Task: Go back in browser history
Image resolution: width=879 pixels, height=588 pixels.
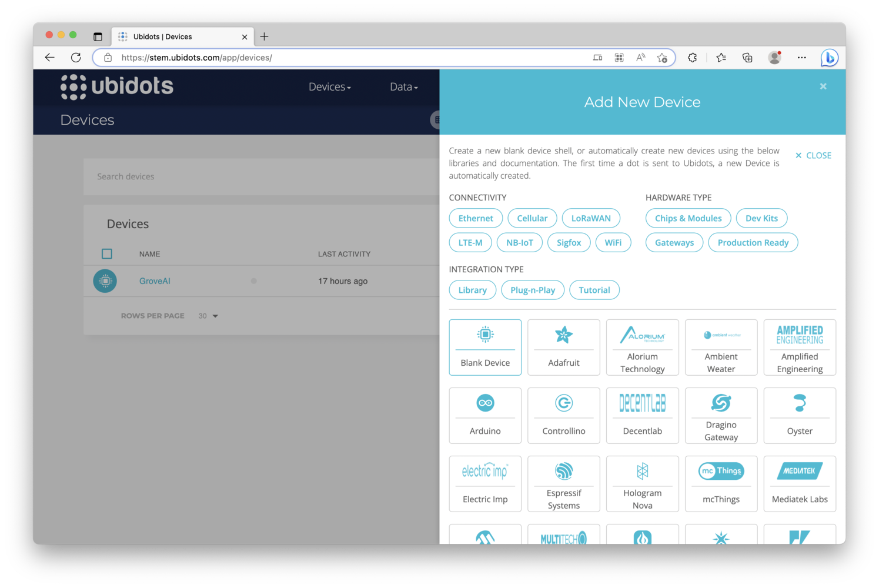Action: click(50, 58)
